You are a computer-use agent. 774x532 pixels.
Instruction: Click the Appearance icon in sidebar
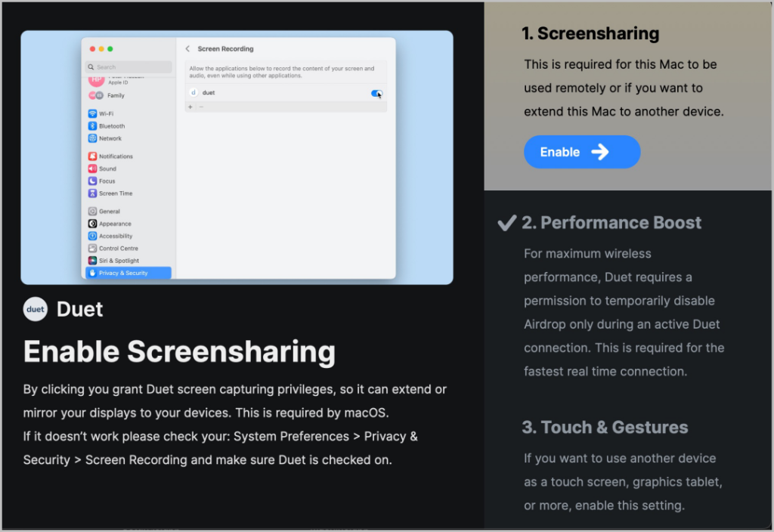[x=92, y=223]
